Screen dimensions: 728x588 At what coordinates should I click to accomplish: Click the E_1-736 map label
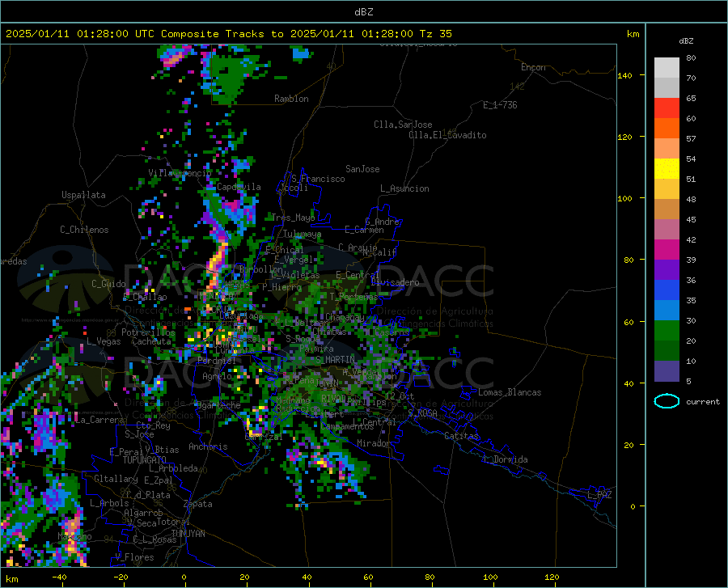(x=500, y=105)
